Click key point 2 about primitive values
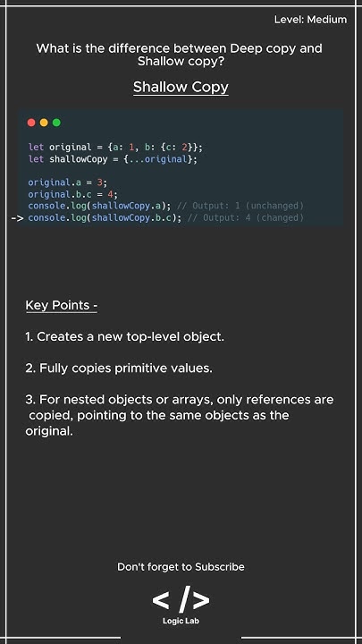The height and width of the screenshot is (644, 362). (119, 369)
